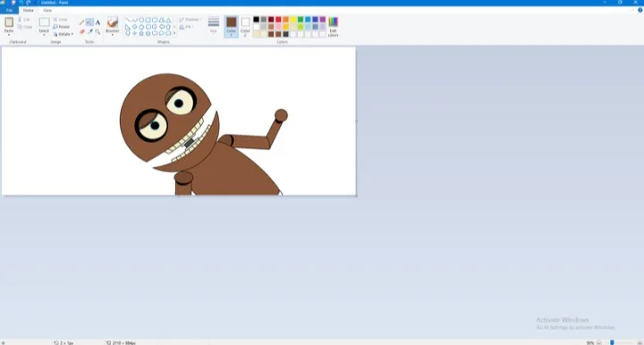Choose the Four-point star shape
644x345 pixels.
coord(134,33)
